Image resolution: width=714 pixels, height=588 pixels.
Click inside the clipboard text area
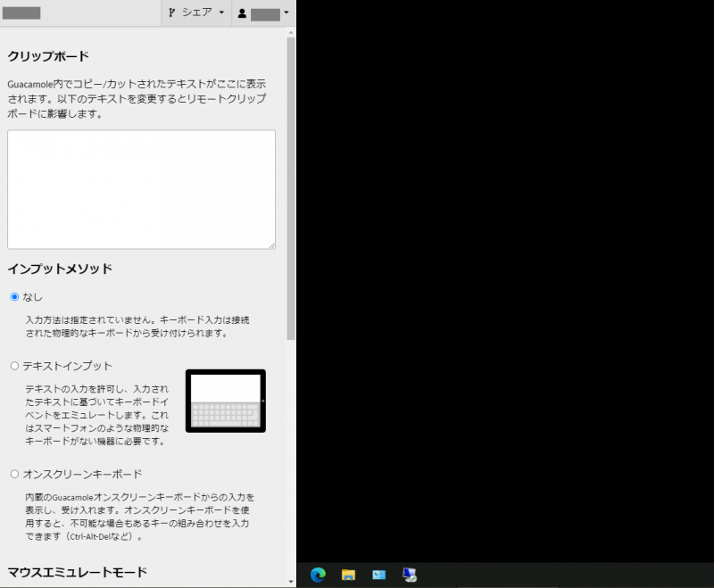coord(141,189)
